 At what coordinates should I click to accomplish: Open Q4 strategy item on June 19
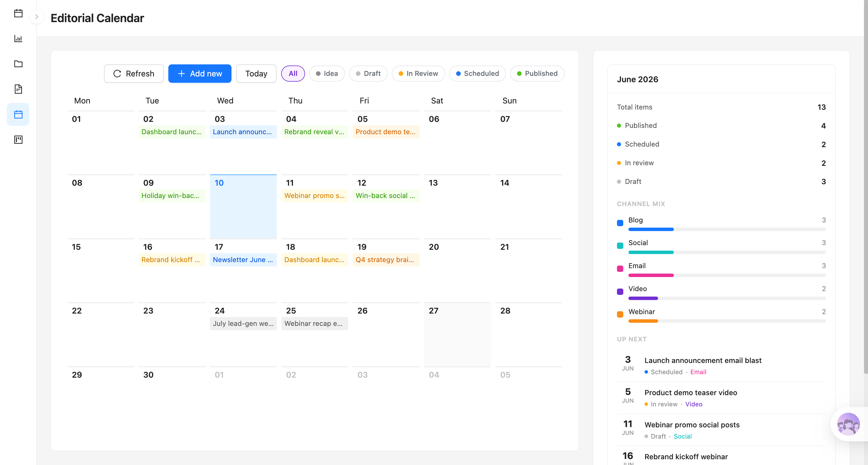pos(386,260)
